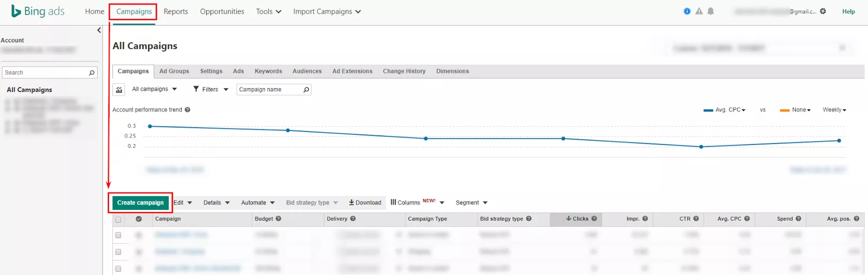Open the Automate dropdown
Image resolution: width=868 pixels, height=275 pixels.
[x=258, y=203]
